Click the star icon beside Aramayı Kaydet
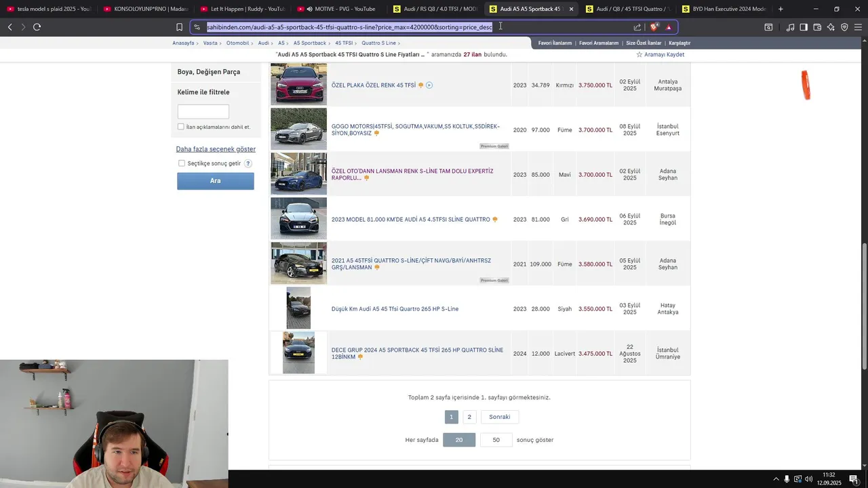Image resolution: width=868 pixels, height=488 pixels. (x=639, y=54)
